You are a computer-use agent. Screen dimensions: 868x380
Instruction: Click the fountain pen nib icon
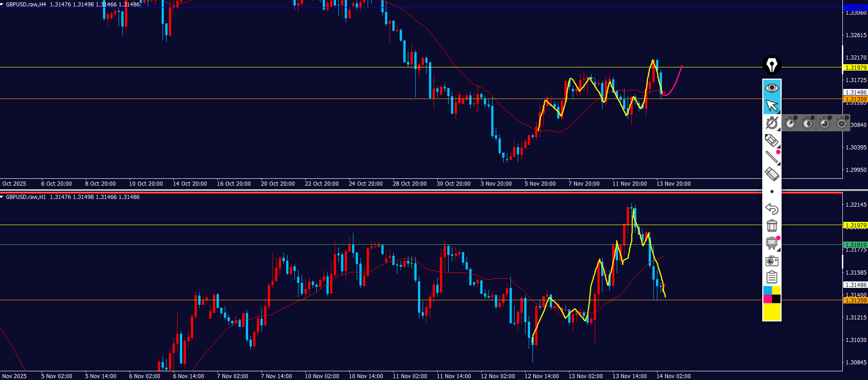[x=772, y=65]
